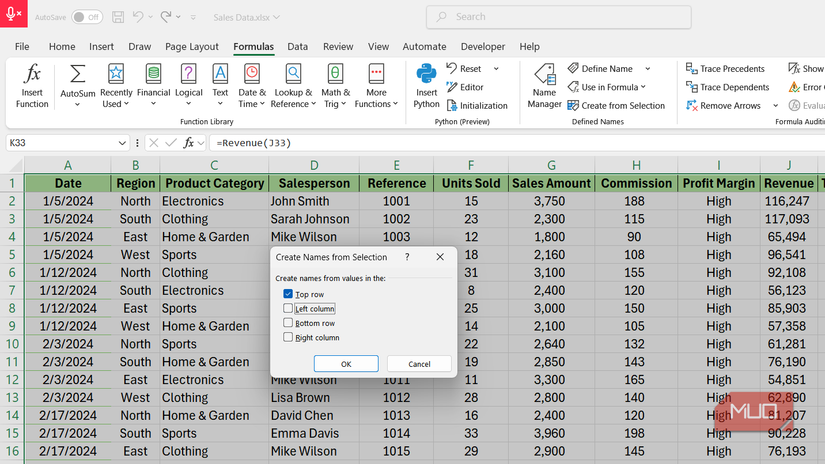
Task: Switch to the Automate tab
Action: [424, 46]
